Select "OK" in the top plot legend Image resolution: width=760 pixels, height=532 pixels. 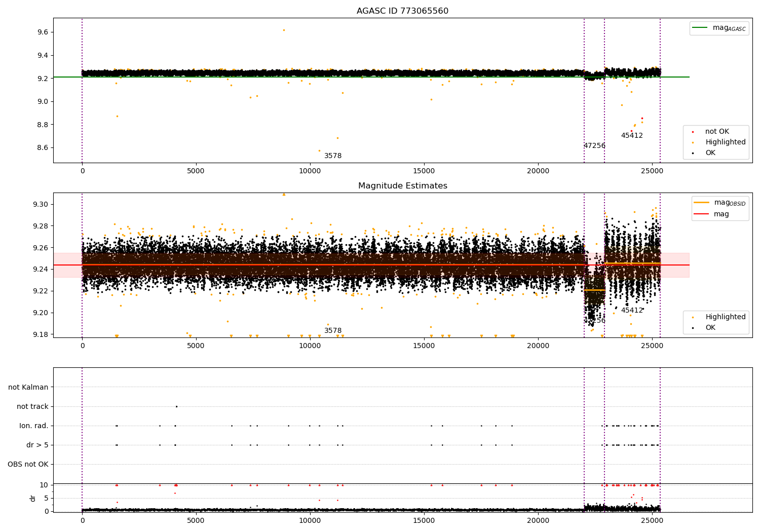pyautogui.click(x=710, y=153)
